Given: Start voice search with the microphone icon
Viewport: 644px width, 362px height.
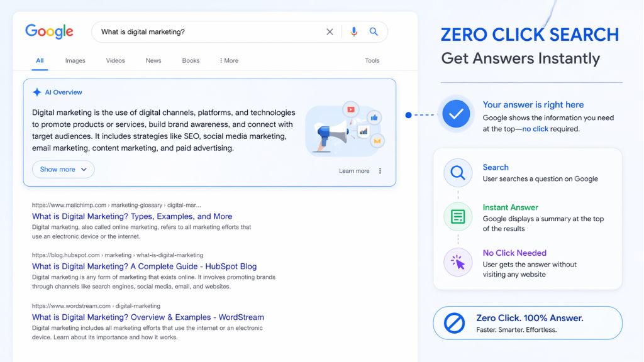Looking at the screenshot, I should 353,31.
